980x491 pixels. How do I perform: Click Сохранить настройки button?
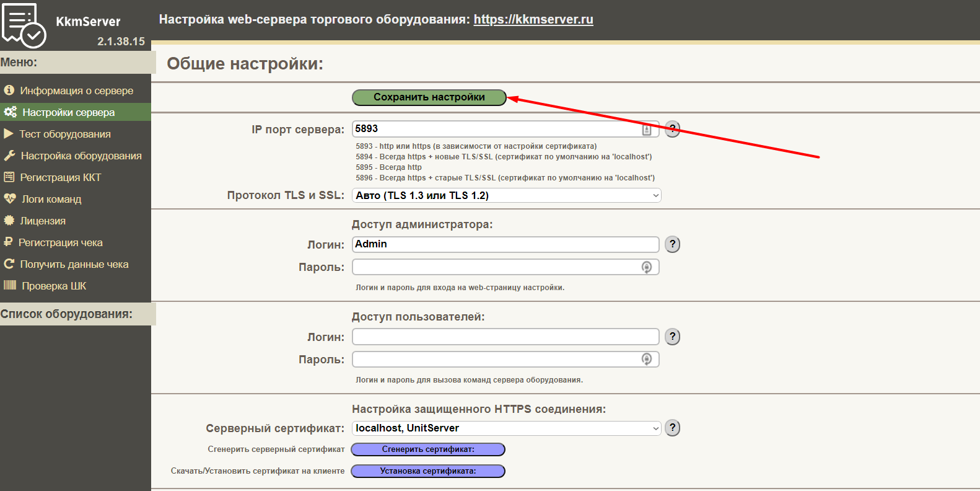point(429,97)
